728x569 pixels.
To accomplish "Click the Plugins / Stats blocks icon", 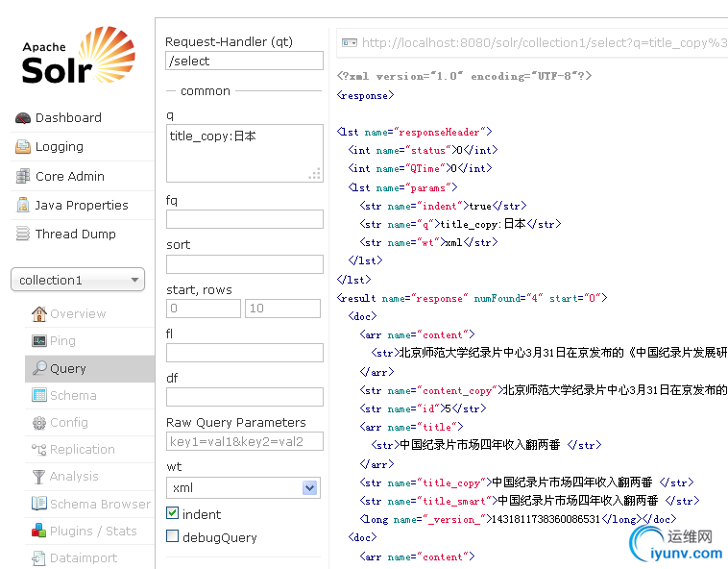I will [39, 531].
